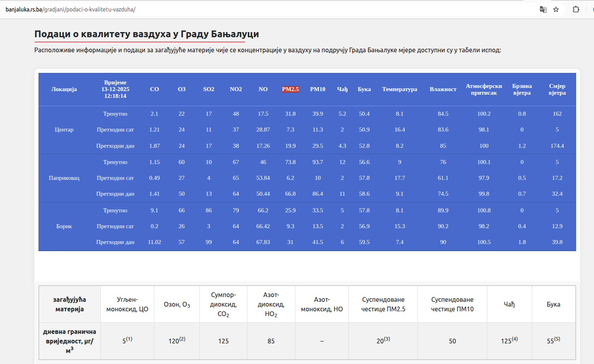Click Центар current PM2.5 value 31.8
Screen dimensions: 594x364
(x=290, y=114)
